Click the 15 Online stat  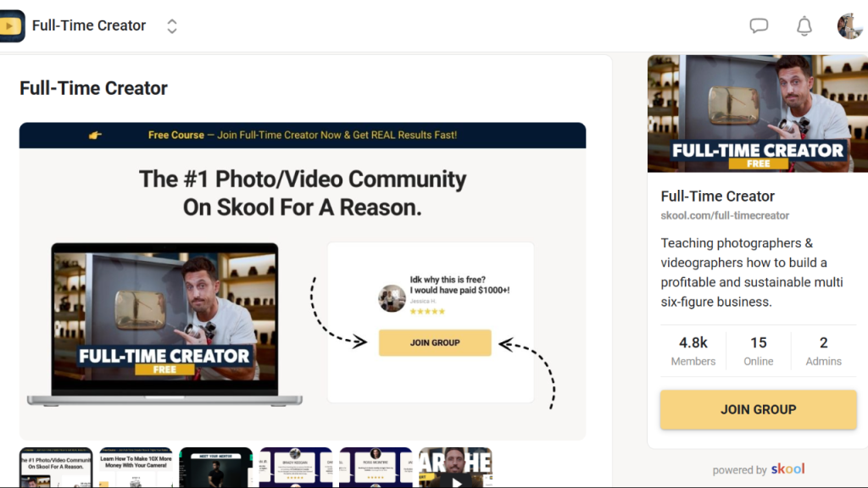[x=759, y=351]
